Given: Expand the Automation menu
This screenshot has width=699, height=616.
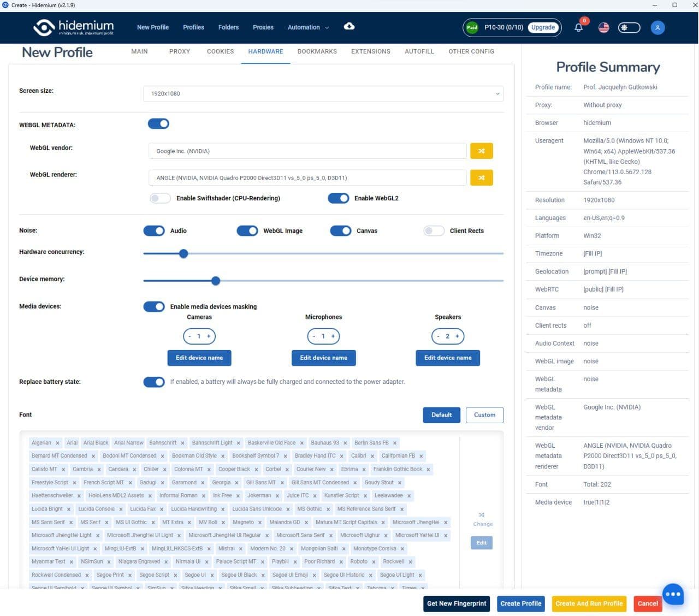Looking at the screenshot, I should 308,27.
